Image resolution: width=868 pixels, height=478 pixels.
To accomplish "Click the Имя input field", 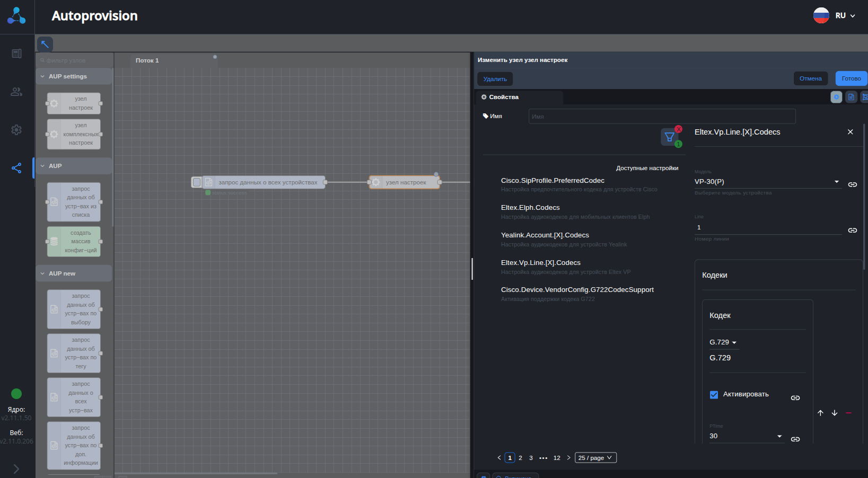I will [662, 117].
